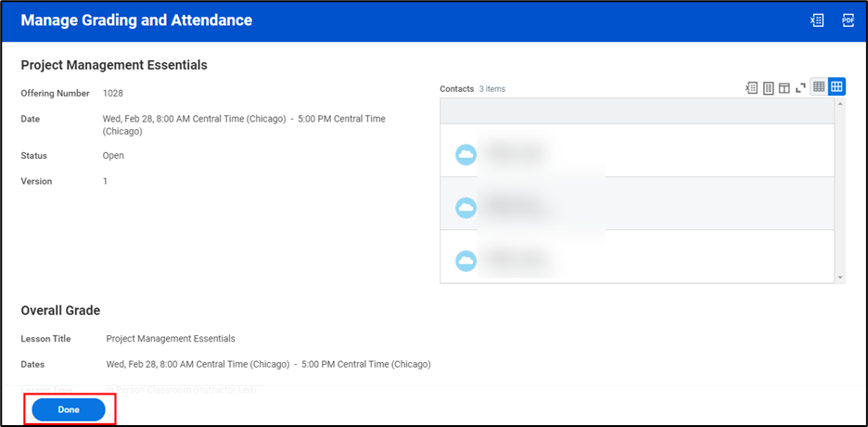Export the page as PDF in header

point(848,20)
